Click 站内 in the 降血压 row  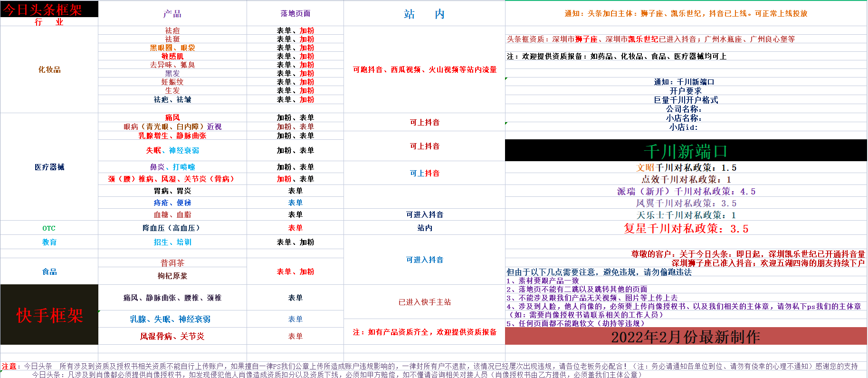[424, 228]
